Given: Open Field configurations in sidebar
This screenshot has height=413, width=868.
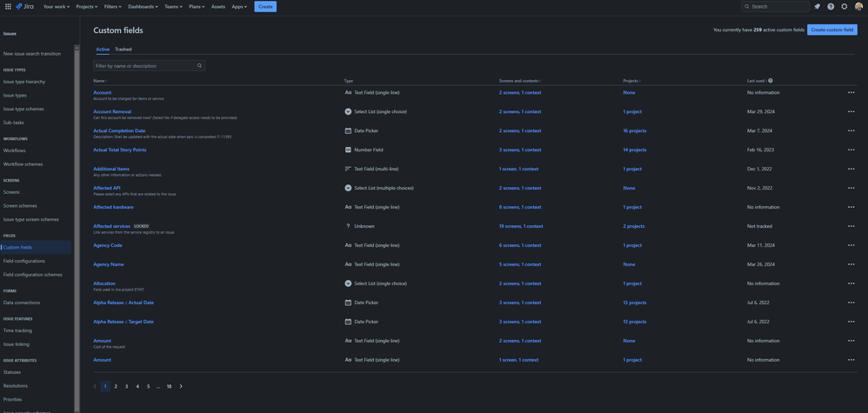Looking at the screenshot, I should click(x=24, y=261).
